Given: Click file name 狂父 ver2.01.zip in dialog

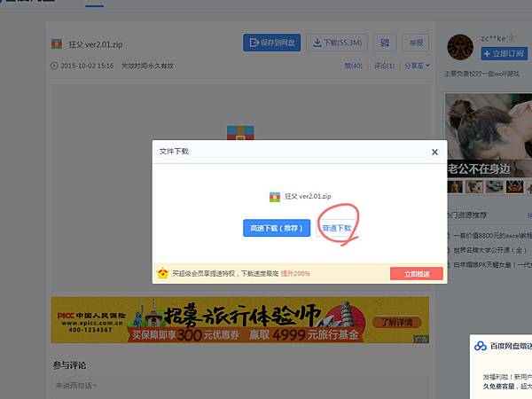Looking at the screenshot, I should [x=308, y=197].
